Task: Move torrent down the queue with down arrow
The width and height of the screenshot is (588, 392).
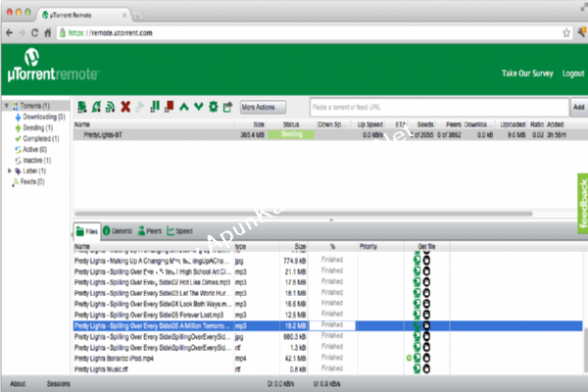Action: point(199,107)
